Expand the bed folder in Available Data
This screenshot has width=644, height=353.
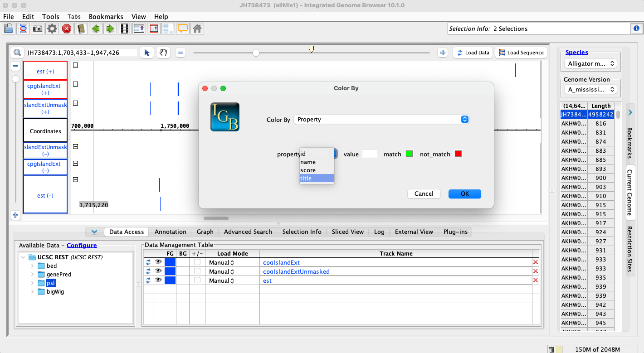pos(33,266)
